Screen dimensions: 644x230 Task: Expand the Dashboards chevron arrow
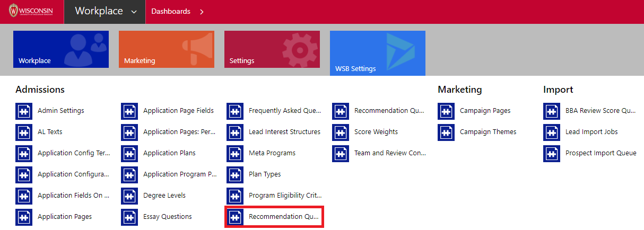coord(202,12)
